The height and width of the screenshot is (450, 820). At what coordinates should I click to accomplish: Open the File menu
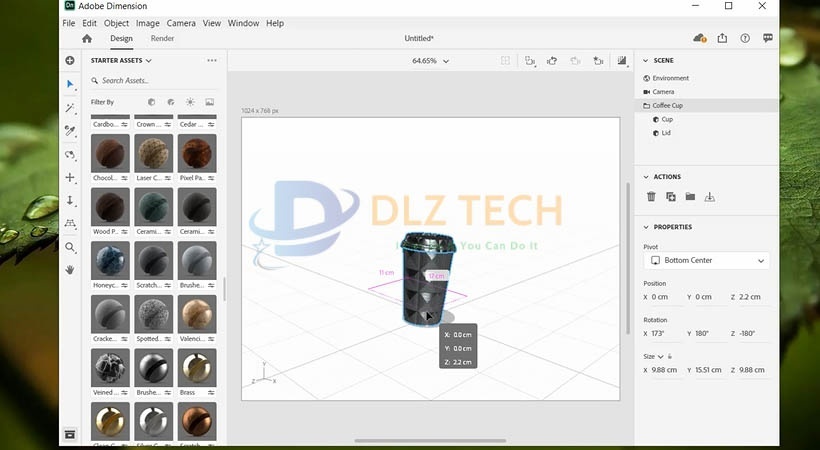pyautogui.click(x=69, y=23)
